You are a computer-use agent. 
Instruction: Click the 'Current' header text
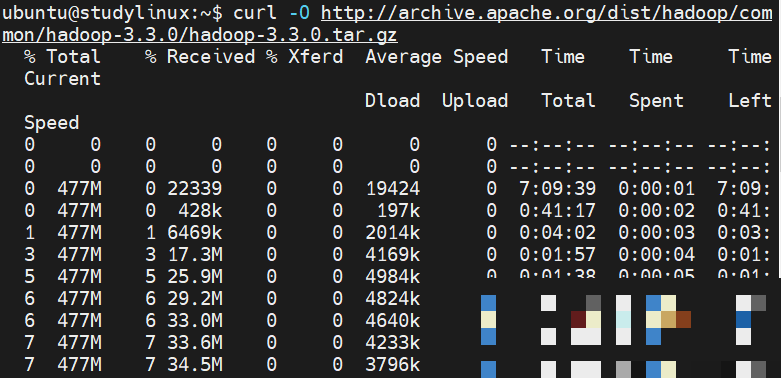tap(62, 79)
